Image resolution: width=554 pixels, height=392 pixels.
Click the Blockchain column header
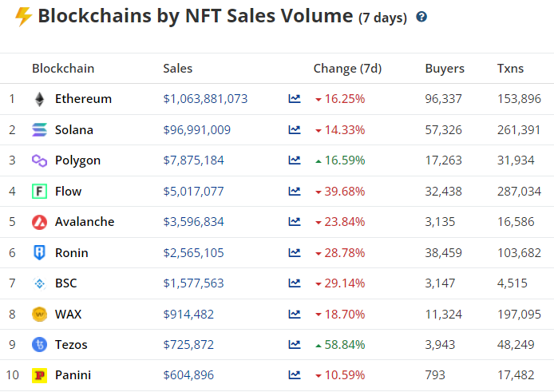[x=63, y=69]
